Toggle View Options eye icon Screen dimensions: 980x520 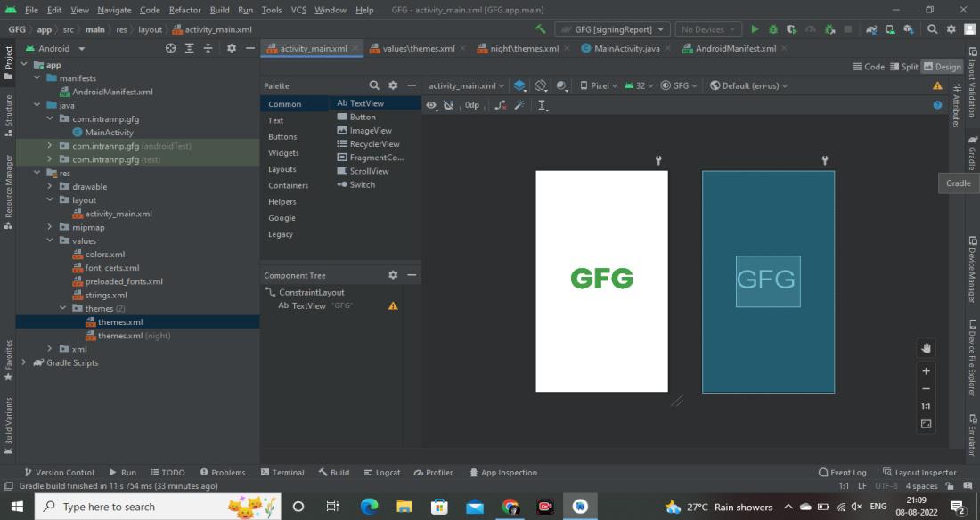[x=432, y=105]
